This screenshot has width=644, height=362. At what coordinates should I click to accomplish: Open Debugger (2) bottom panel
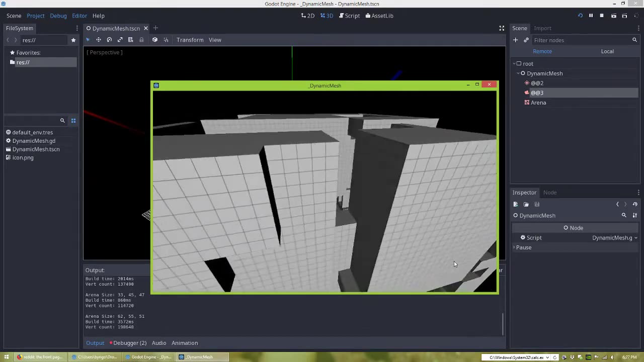tap(128, 343)
